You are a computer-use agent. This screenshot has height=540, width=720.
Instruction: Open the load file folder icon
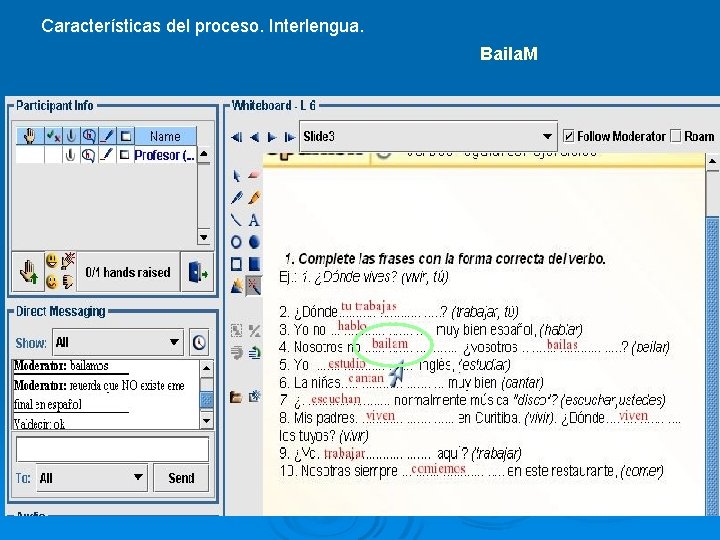[236, 397]
